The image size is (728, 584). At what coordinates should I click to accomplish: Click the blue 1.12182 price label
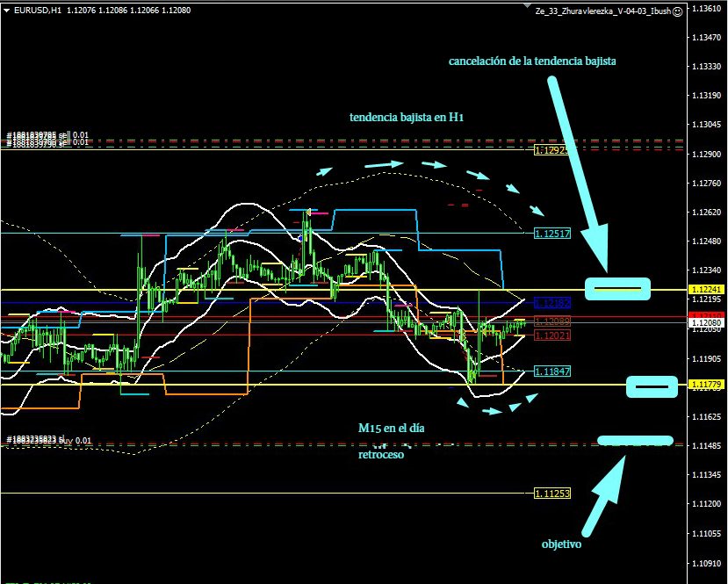click(x=552, y=302)
